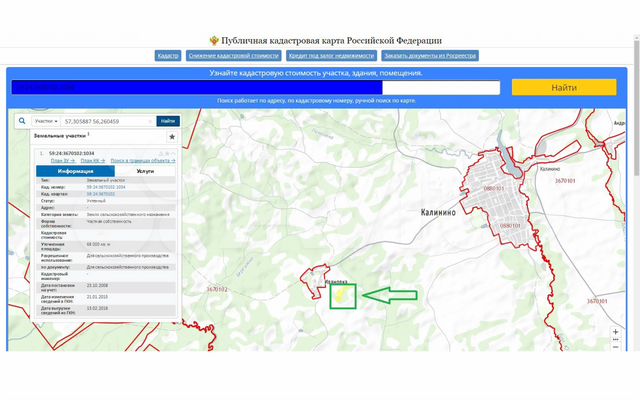Open the "Участки" object type dropdown
The width and height of the screenshot is (640, 400).
coord(46,121)
